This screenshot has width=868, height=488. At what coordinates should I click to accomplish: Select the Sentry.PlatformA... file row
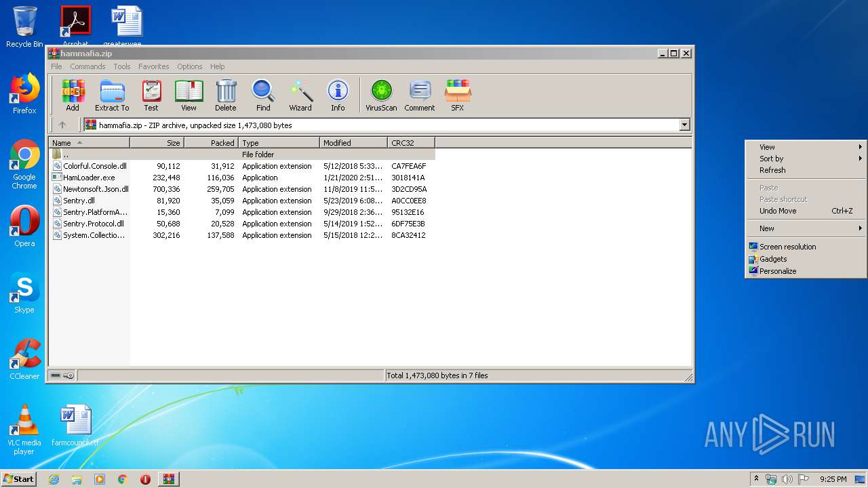pos(242,212)
